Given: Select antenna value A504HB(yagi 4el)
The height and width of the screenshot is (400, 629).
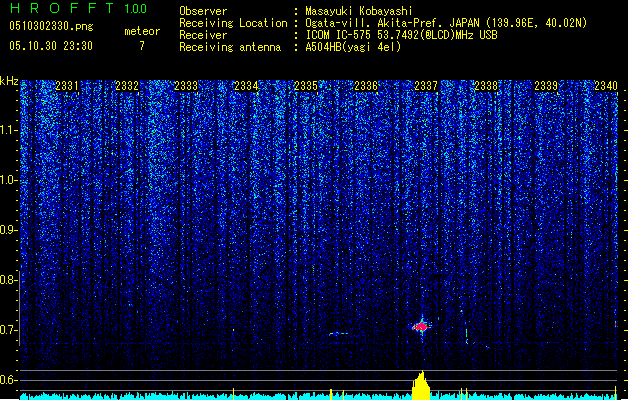Looking at the screenshot, I should tap(353, 47).
